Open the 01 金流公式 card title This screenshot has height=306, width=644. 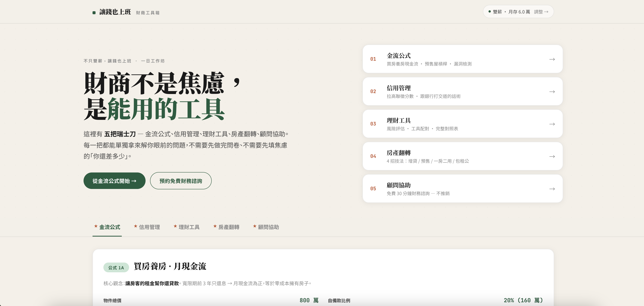tap(398, 55)
